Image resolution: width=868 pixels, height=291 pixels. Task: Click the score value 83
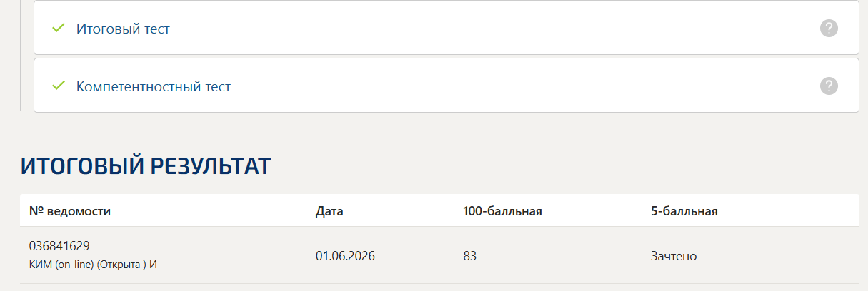click(x=469, y=255)
